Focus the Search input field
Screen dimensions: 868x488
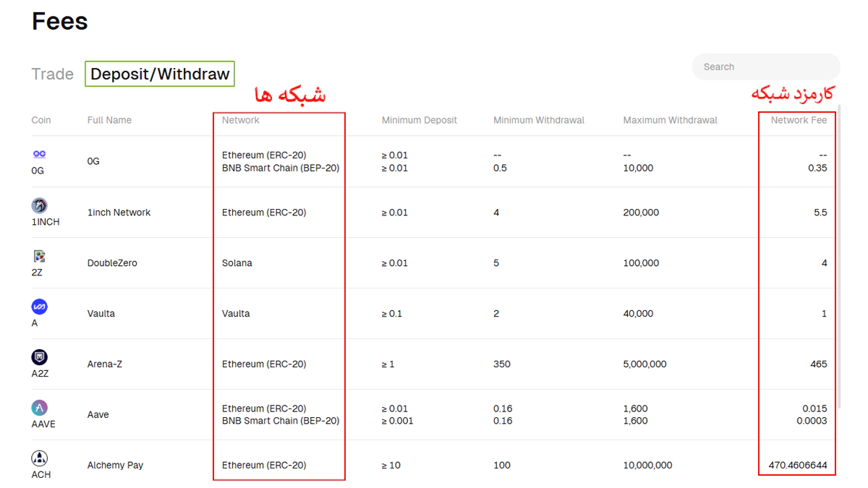[765, 67]
